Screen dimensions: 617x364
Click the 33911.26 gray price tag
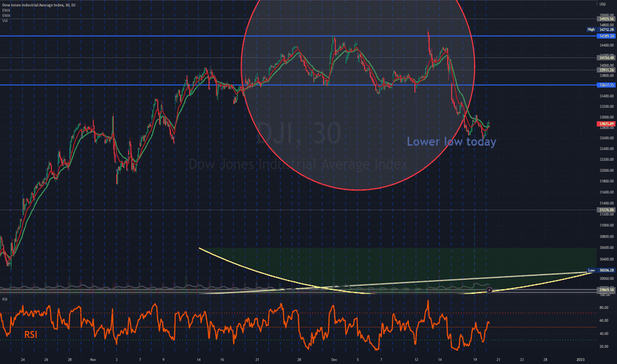click(606, 70)
